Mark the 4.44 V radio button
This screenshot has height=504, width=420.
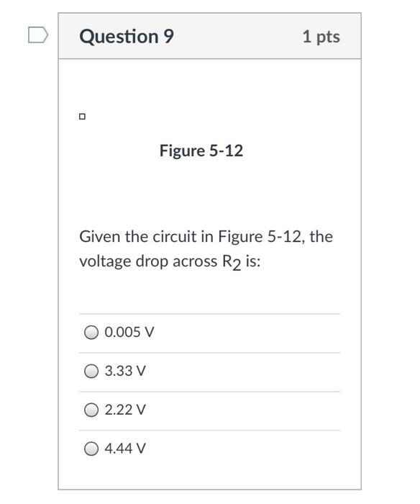coord(91,449)
